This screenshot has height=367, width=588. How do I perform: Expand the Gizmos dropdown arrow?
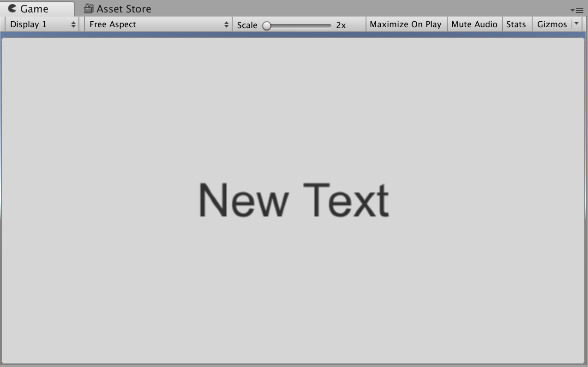pos(576,24)
